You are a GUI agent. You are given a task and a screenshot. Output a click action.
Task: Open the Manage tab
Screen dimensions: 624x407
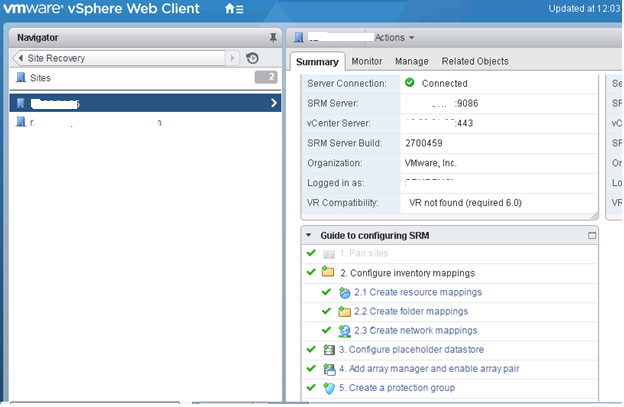[411, 61]
